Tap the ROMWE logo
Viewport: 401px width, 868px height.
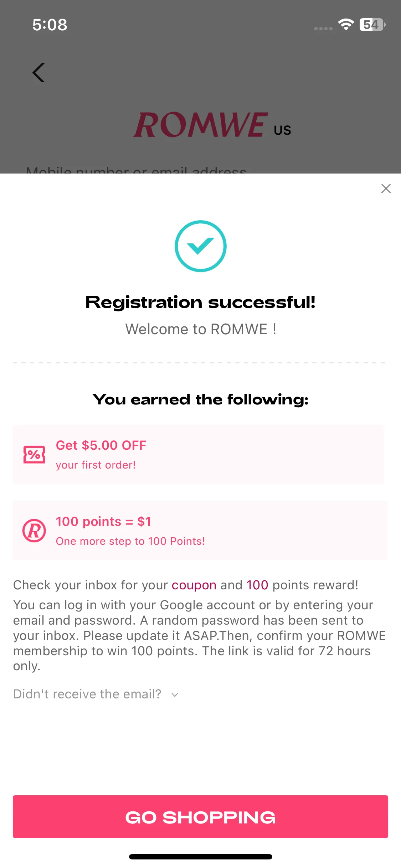click(x=201, y=125)
